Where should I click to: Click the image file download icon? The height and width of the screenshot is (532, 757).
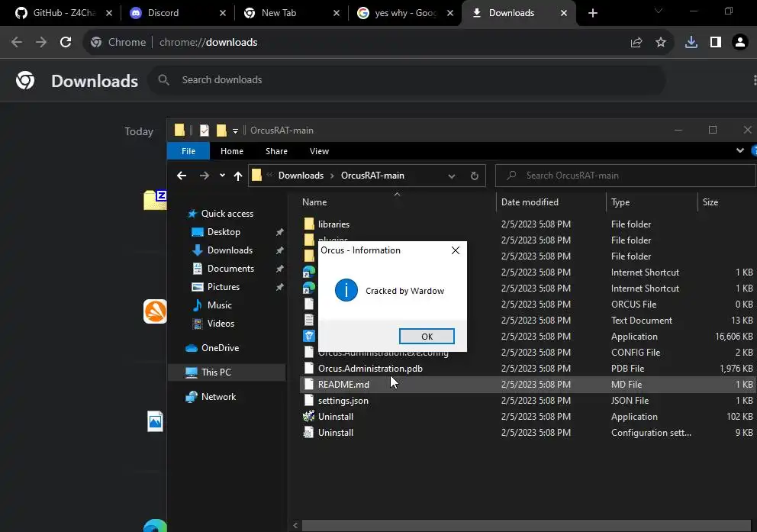(155, 421)
